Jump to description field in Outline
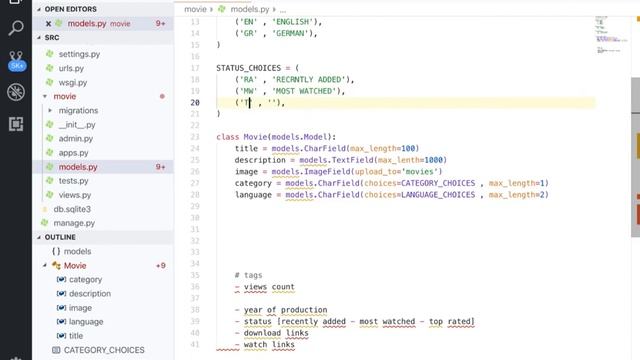Viewport: 640px width, 360px height. click(x=90, y=293)
